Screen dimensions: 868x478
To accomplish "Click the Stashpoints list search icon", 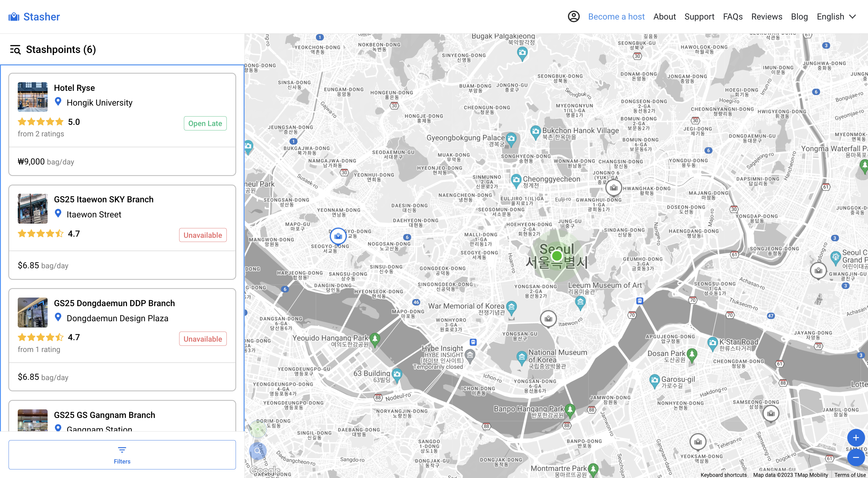I will point(15,50).
